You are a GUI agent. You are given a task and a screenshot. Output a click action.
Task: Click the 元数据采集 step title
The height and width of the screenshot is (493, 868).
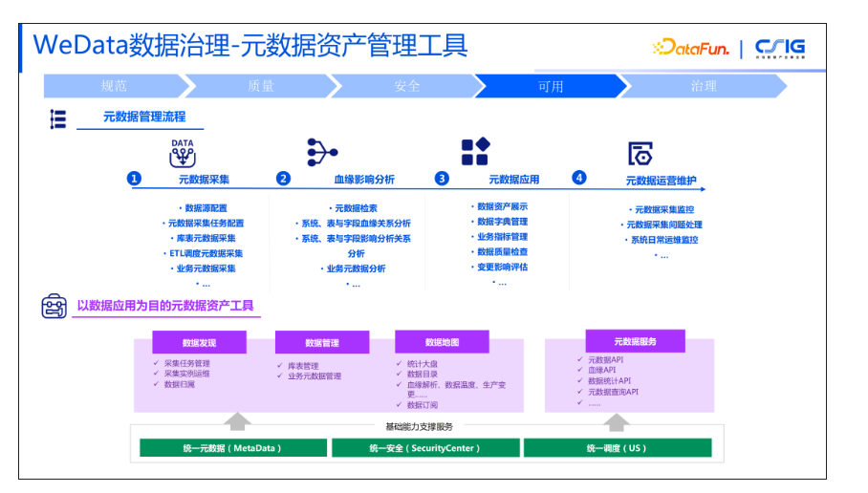[204, 180]
